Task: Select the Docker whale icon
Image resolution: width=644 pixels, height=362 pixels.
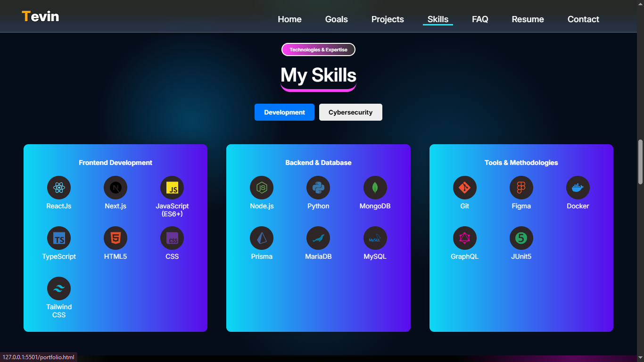Action: coord(578,188)
